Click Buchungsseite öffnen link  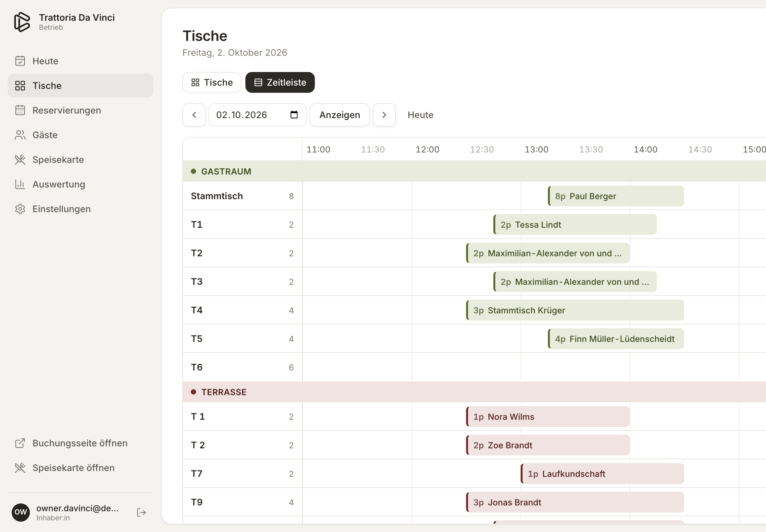tap(80, 443)
